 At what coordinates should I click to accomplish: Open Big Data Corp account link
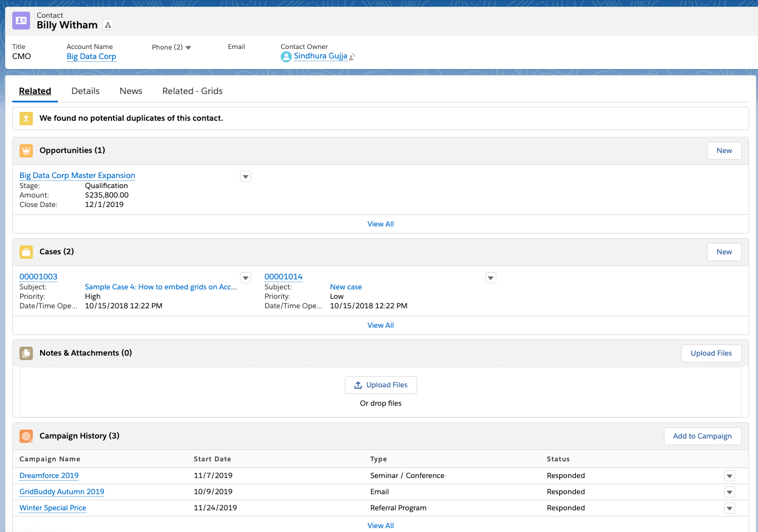tap(91, 57)
